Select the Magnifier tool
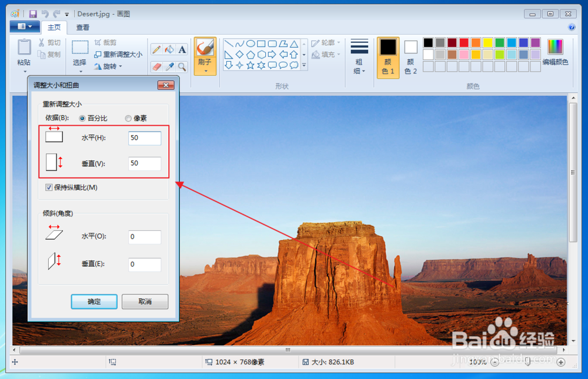This screenshot has height=379, width=588. tap(182, 67)
